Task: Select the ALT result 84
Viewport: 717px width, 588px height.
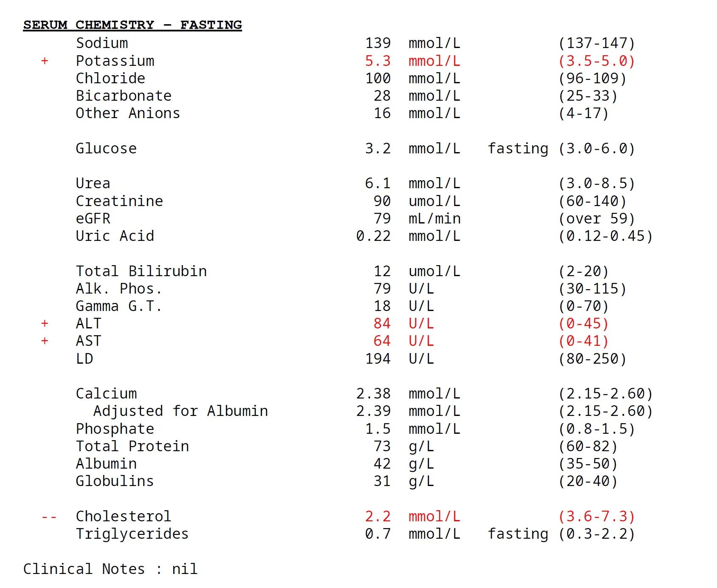Action: click(x=382, y=324)
